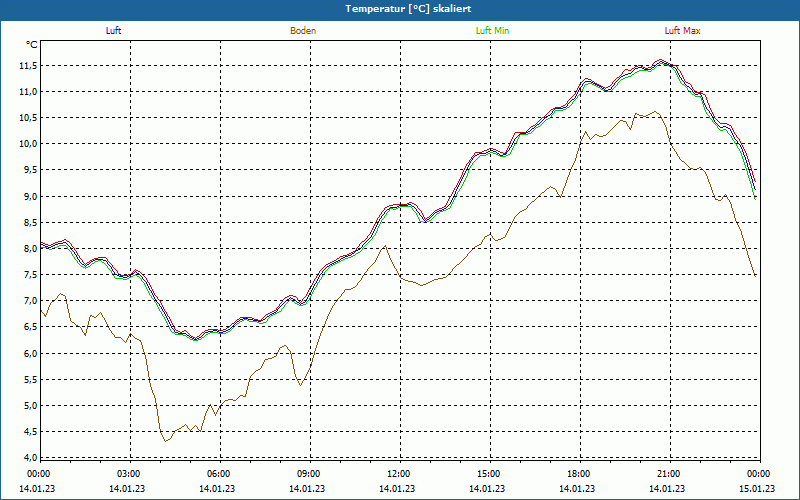Viewport: 800px width, 500px height.
Task: Click the red Luft Max legend label
Action: click(682, 31)
